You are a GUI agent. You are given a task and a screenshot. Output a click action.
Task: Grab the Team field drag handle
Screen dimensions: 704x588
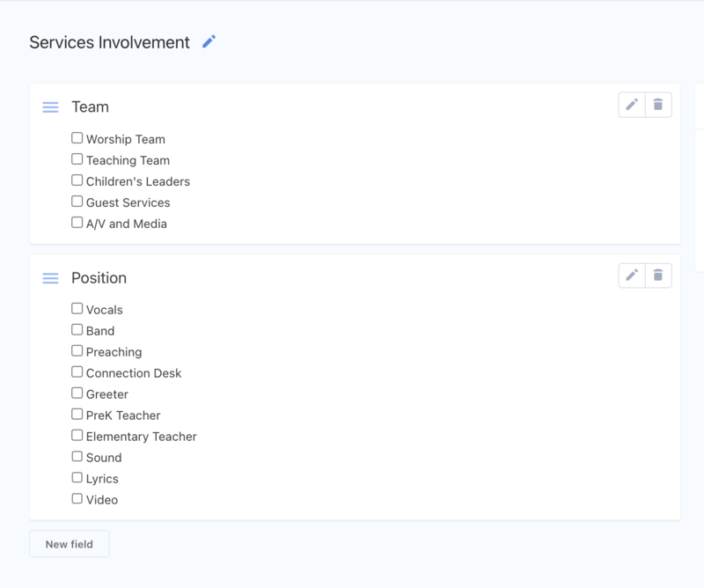(x=51, y=107)
